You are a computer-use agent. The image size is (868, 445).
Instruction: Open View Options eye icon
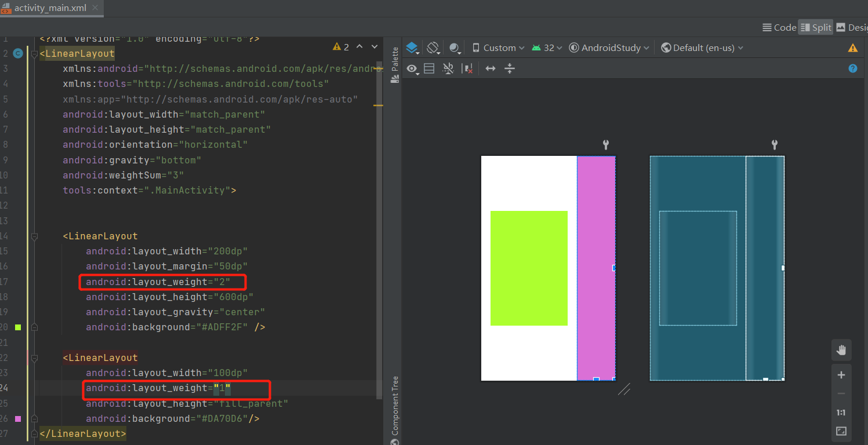412,69
